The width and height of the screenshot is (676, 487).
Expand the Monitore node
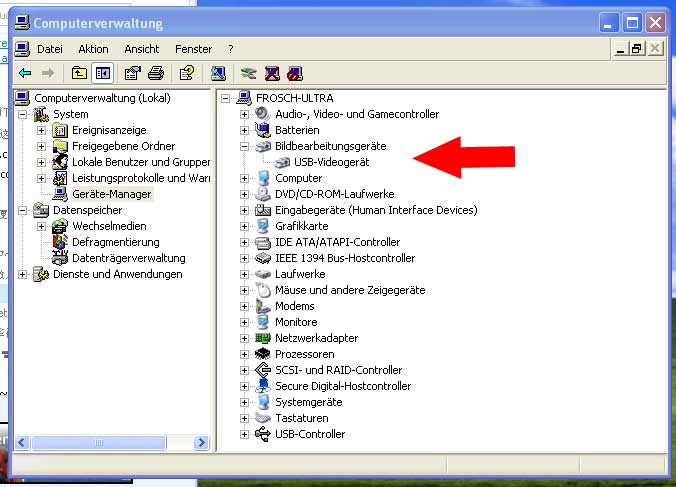pos(244,322)
